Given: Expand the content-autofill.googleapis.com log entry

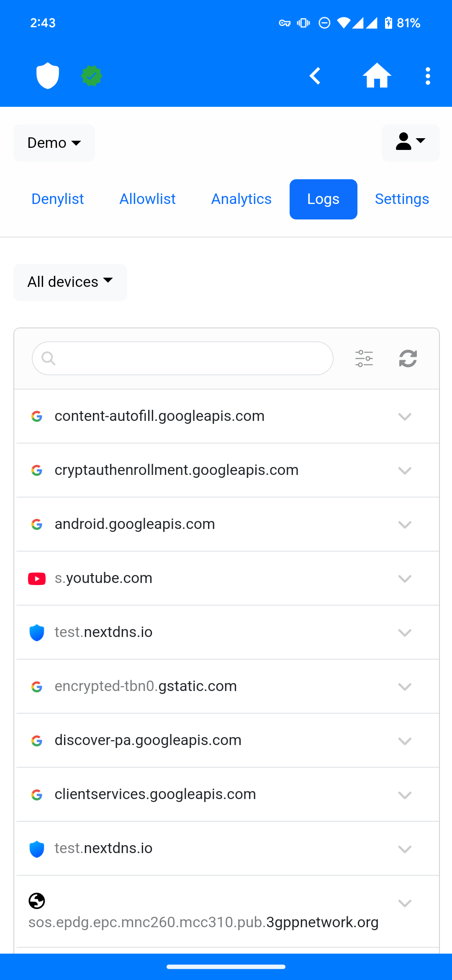Looking at the screenshot, I should (x=405, y=416).
